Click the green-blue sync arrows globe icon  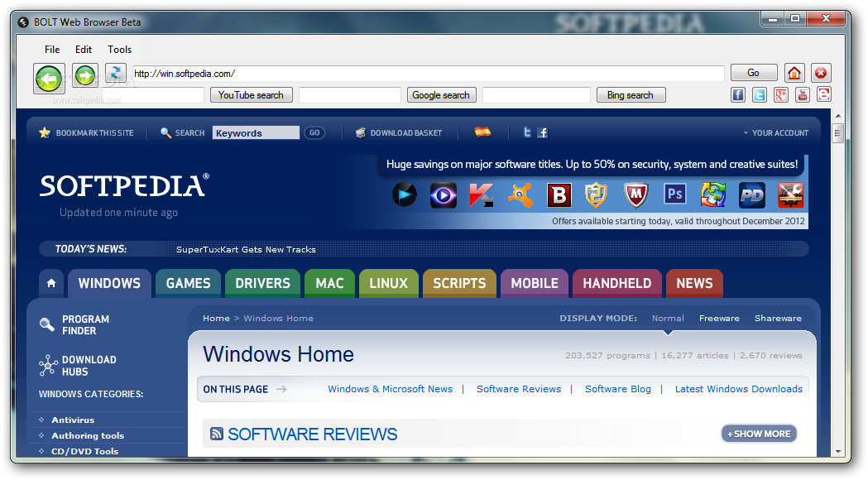713,195
